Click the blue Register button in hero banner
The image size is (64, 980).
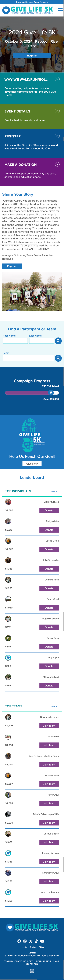click(32, 56)
